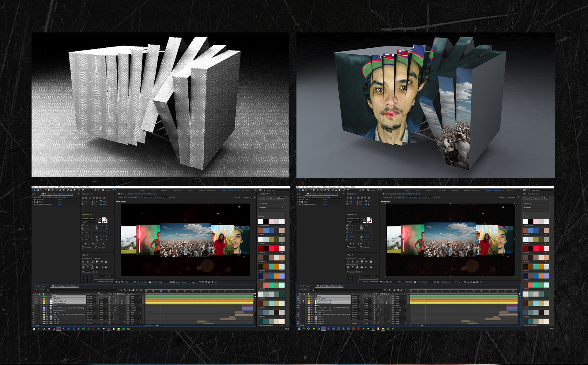The height and width of the screenshot is (365, 588).
Task: Click the Character eyedropper in left window
Action: coord(100,219)
